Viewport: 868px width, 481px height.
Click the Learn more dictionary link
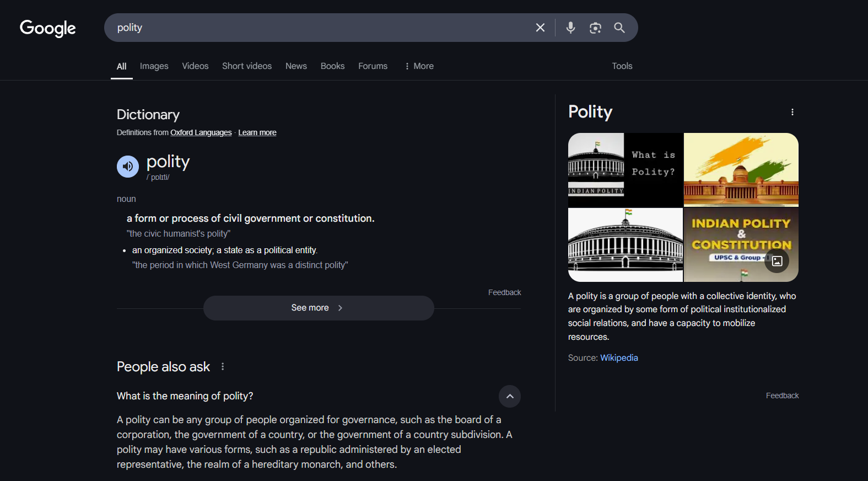tap(257, 133)
